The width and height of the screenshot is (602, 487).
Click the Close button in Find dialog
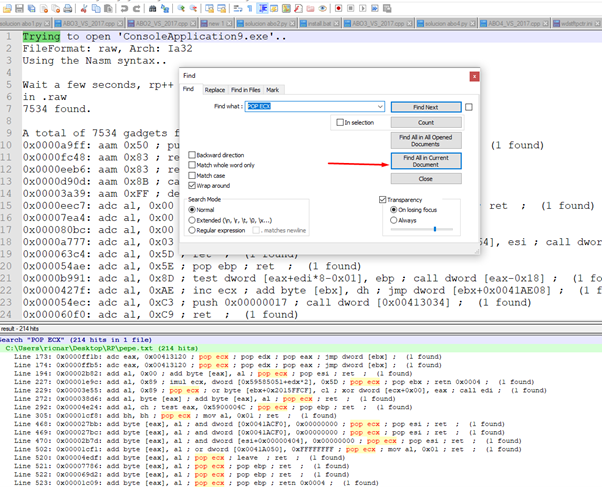pyautogui.click(x=426, y=179)
